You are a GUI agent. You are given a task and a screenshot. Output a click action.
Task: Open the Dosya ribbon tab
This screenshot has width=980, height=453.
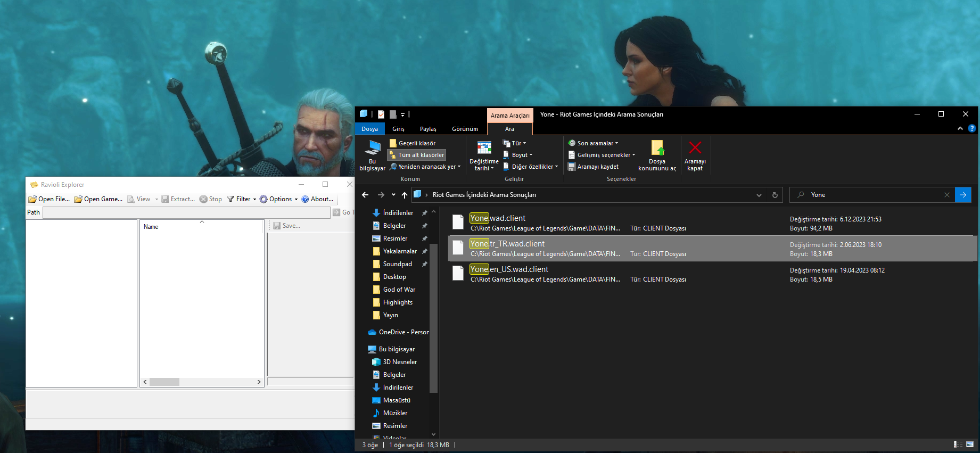tap(369, 129)
